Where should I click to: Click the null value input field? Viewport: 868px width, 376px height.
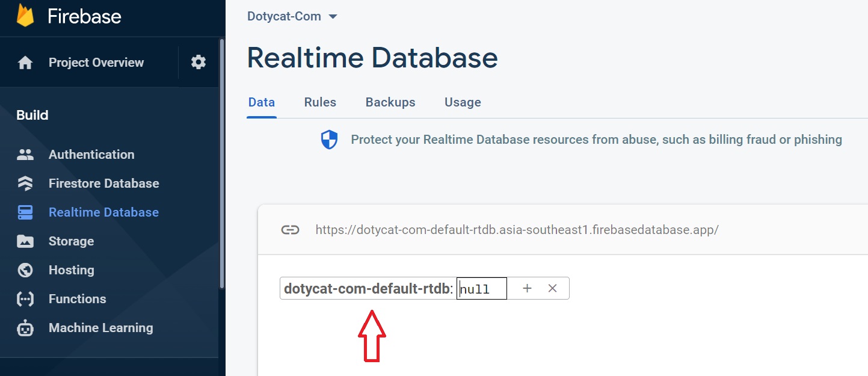pyautogui.click(x=482, y=288)
